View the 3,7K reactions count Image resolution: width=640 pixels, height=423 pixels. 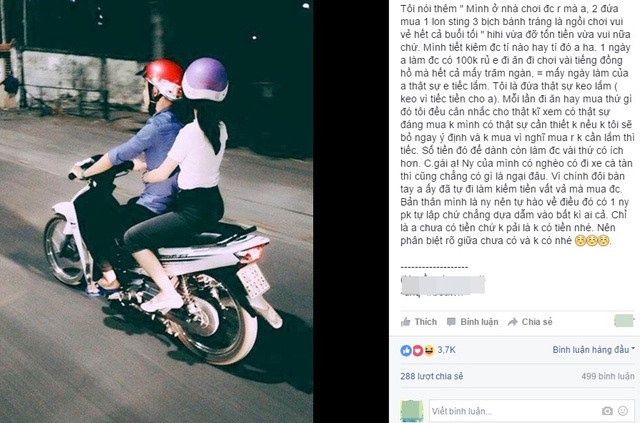click(447, 350)
